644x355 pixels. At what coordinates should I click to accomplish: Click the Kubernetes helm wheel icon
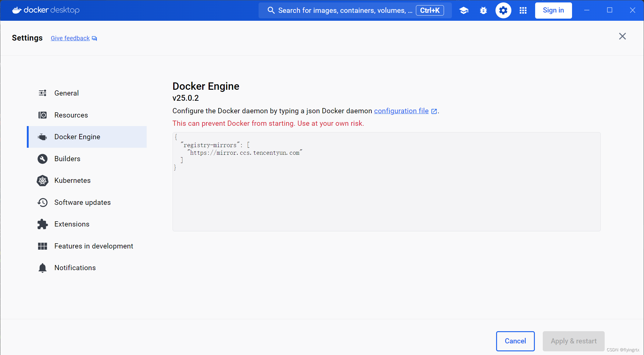coord(42,180)
